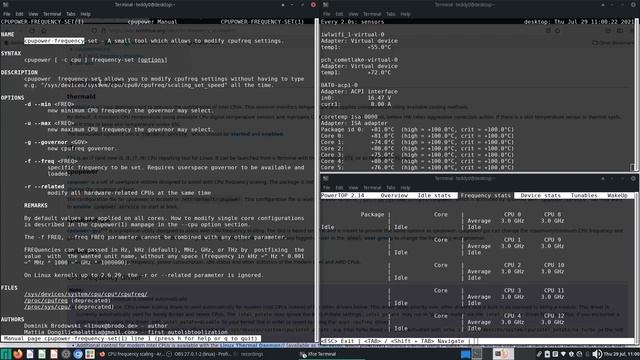640x360 pixels.
Task: Open Terminal menu in sensors terminal window
Action: [x=372, y=14]
